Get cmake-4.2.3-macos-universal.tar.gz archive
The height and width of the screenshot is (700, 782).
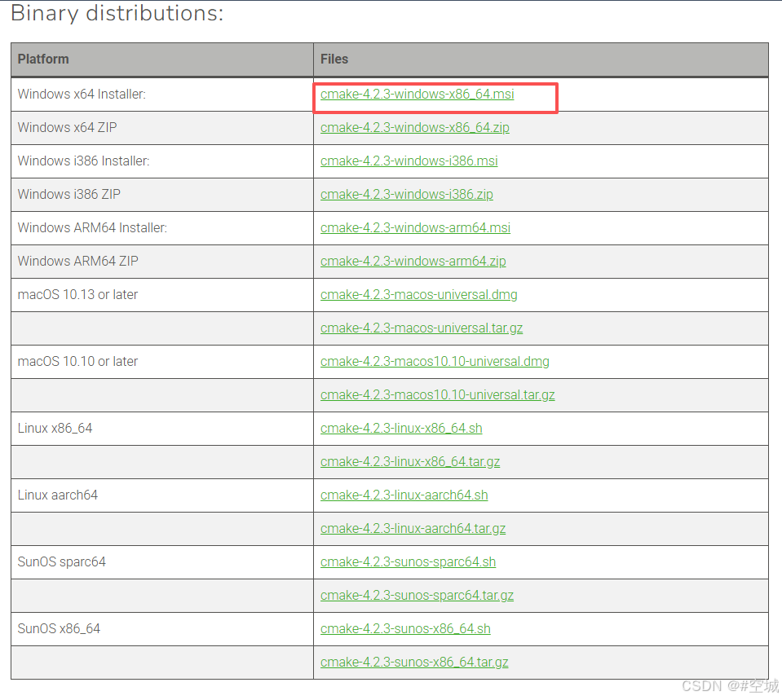click(x=422, y=328)
